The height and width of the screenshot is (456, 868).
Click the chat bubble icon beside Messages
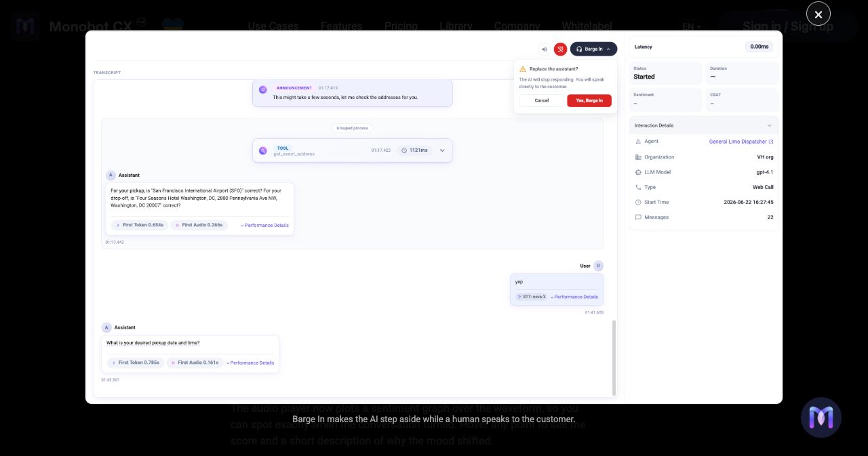tap(638, 217)
